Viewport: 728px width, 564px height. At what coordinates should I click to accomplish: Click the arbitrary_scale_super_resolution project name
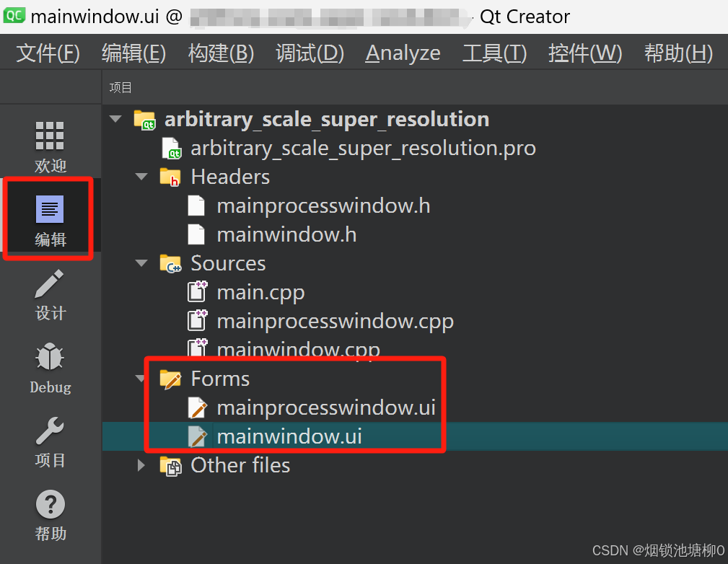pos(327,120)
